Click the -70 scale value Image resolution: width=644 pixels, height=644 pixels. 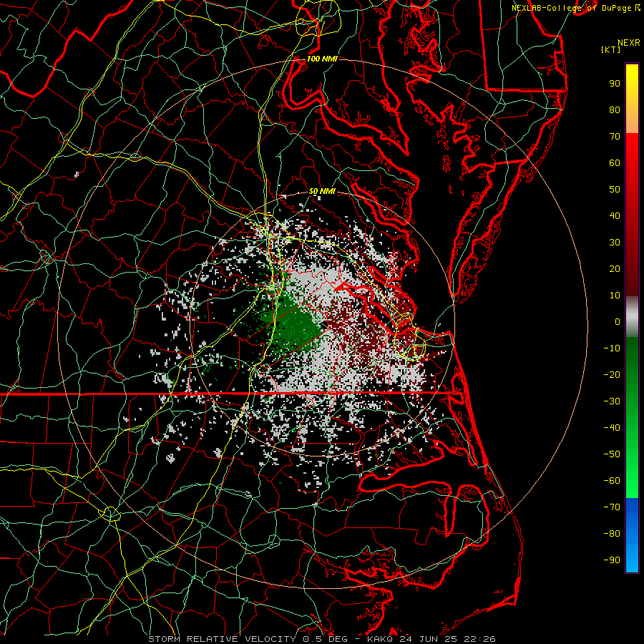point(612,507)
